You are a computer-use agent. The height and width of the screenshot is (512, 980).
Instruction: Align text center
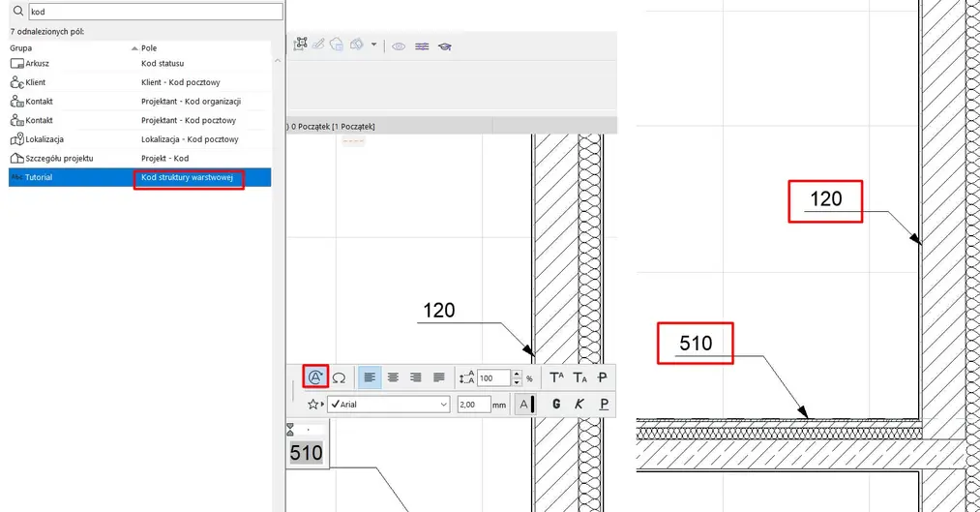(393, 377)
